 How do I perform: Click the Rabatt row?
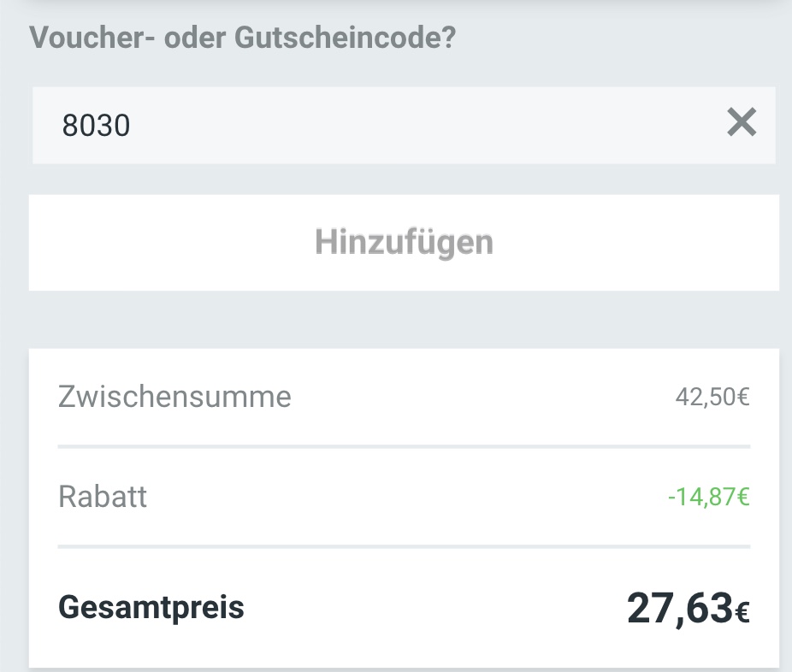[103, 497]
